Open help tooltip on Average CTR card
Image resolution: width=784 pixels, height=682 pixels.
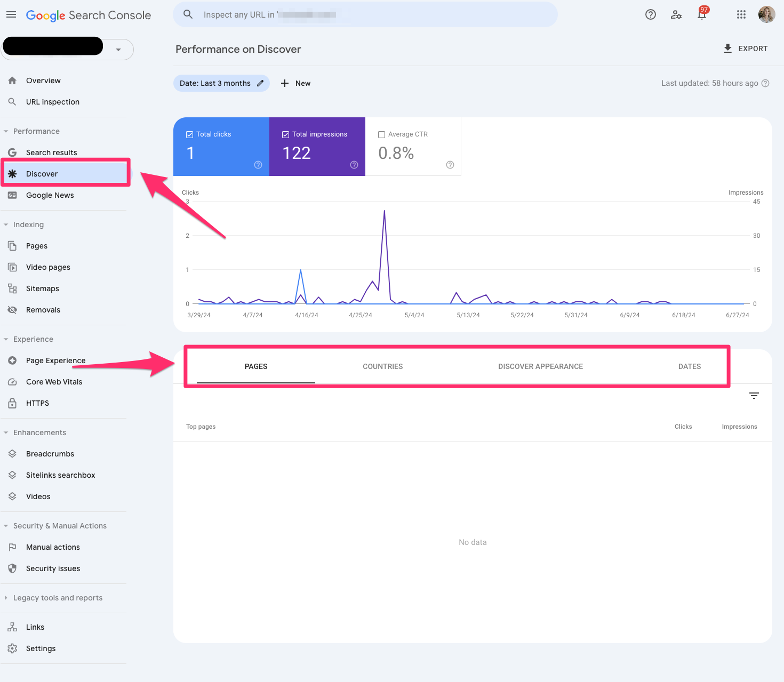coord(450,165)
